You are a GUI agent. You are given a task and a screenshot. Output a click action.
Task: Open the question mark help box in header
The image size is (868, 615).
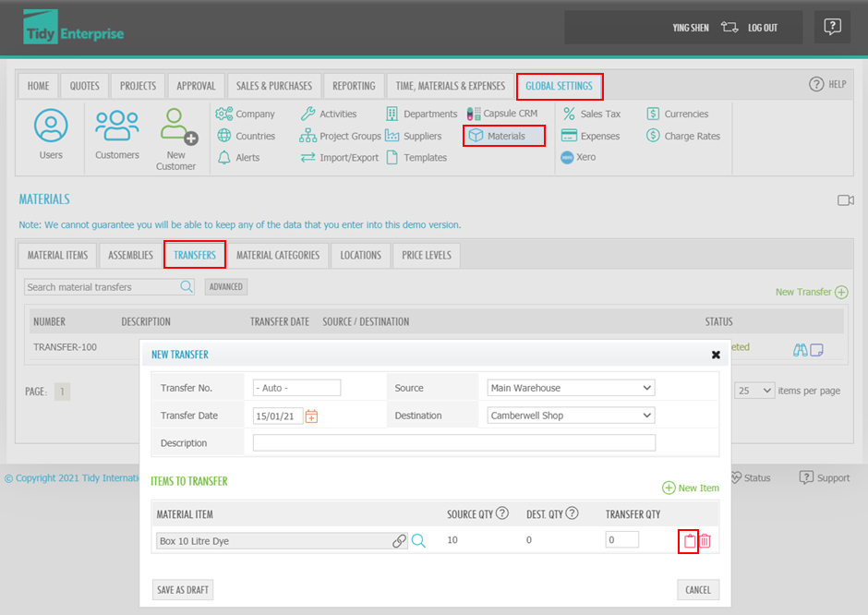click(x=832, y=28)
